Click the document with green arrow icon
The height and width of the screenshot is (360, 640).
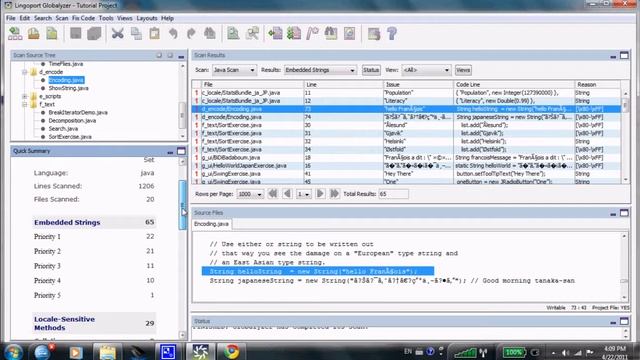275,33
